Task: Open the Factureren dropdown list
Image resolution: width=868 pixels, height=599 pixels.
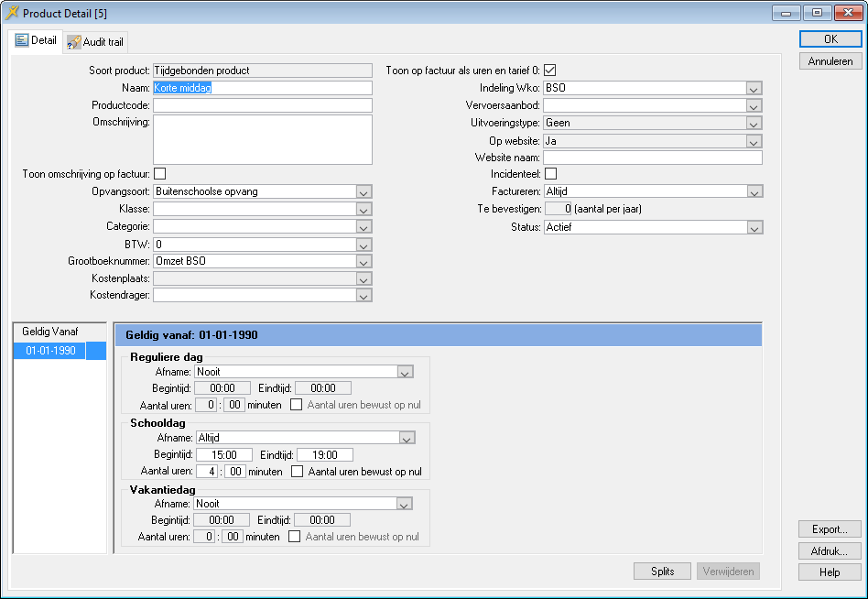Action: [x=754, y=192]
